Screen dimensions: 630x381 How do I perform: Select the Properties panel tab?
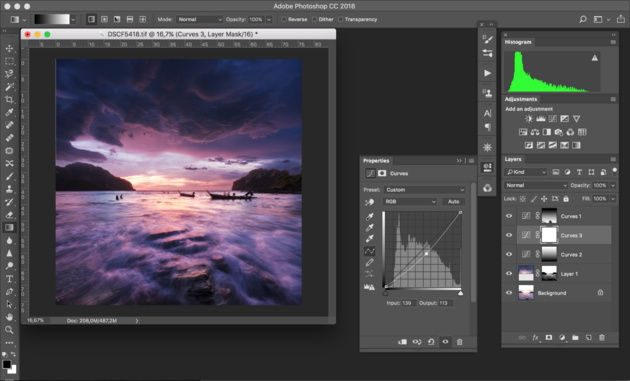coord(376,161)
